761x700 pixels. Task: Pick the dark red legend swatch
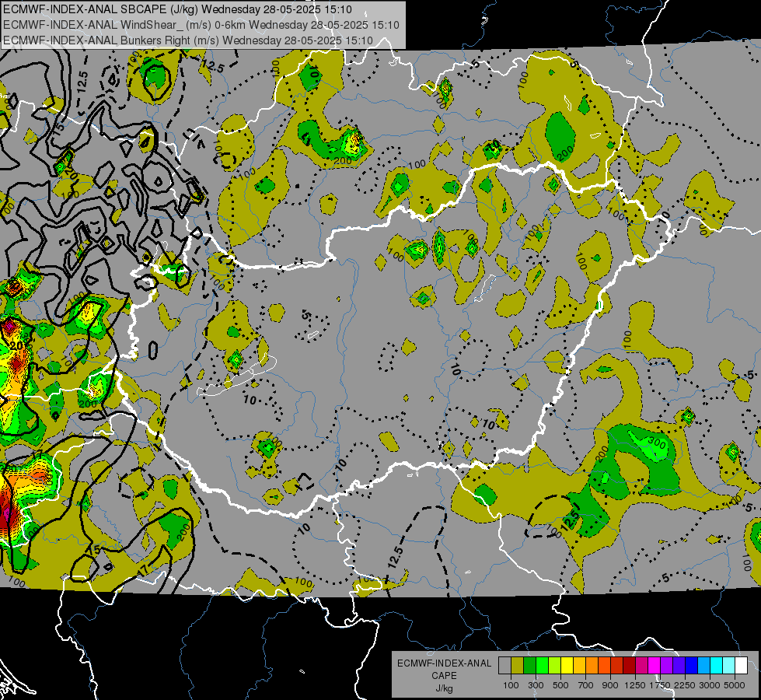pos(629,666)
